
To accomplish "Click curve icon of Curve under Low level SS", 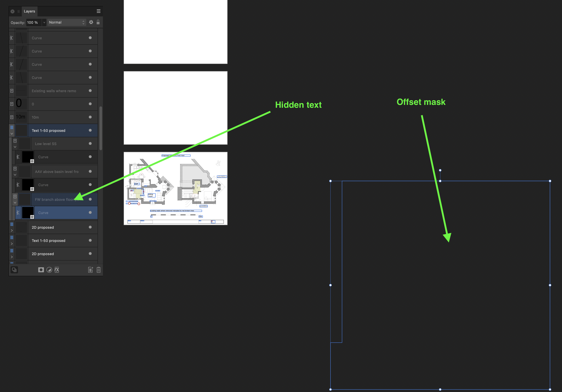I will pos(18,157).
